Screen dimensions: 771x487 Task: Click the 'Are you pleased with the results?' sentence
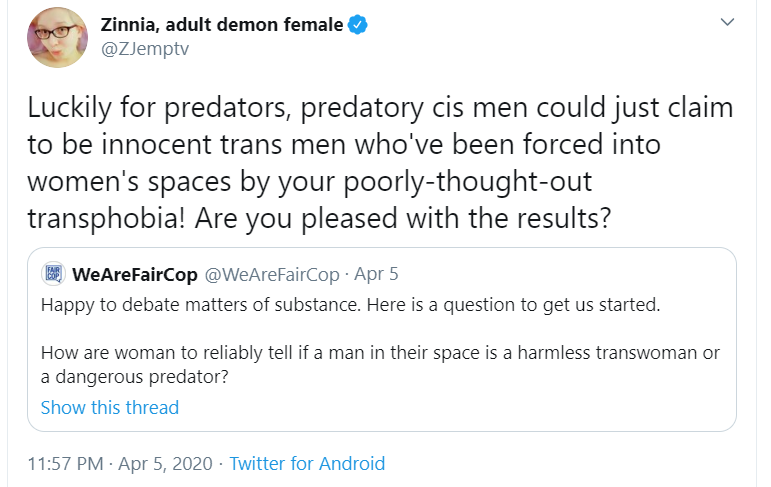(403, 218)
